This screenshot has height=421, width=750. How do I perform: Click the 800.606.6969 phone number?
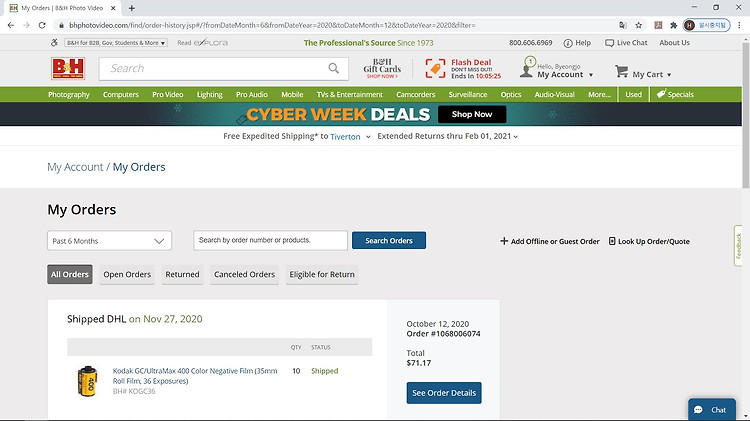[x=530, y=43]
